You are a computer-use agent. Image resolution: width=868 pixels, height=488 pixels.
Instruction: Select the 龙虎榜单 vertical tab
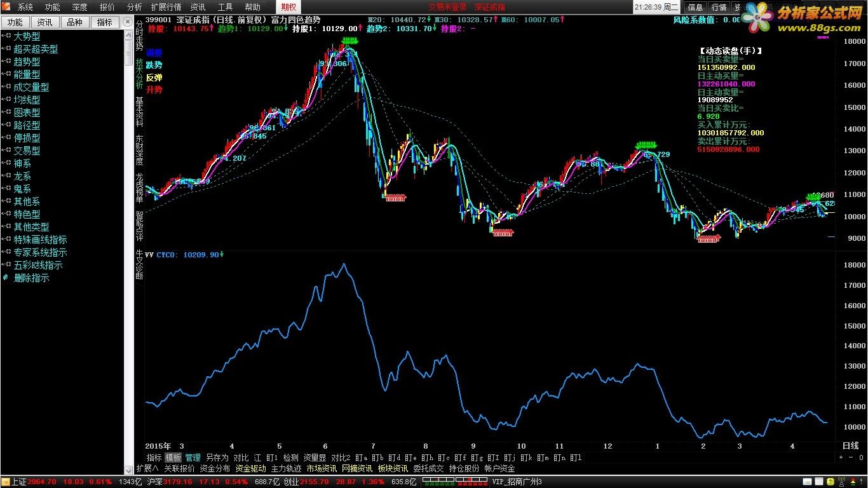pos(139,188)
